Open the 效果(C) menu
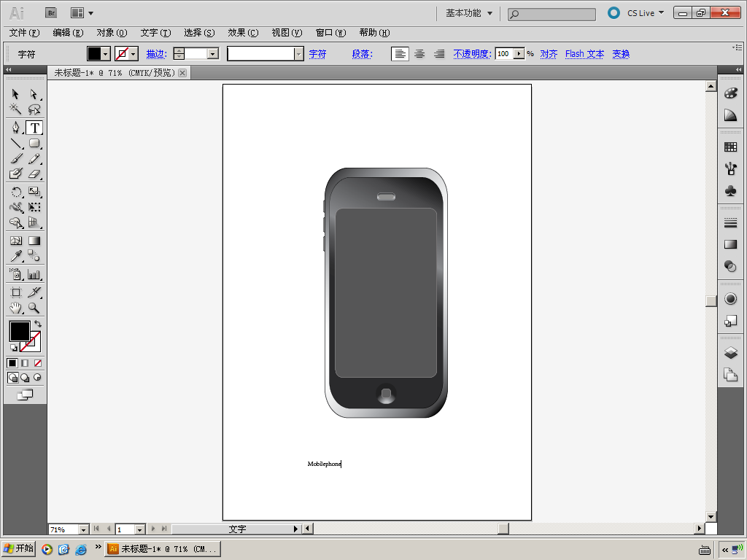 (243, 33)
